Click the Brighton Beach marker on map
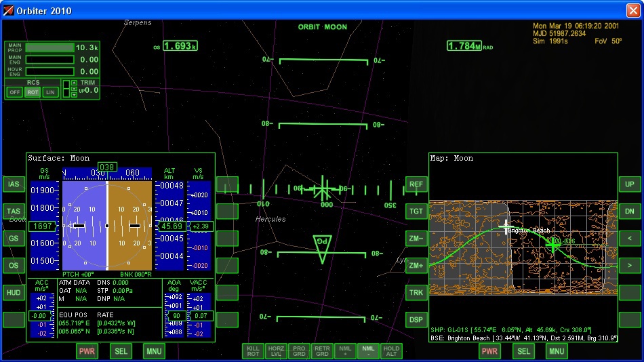The image size is (644, 362). coord(506,226)
